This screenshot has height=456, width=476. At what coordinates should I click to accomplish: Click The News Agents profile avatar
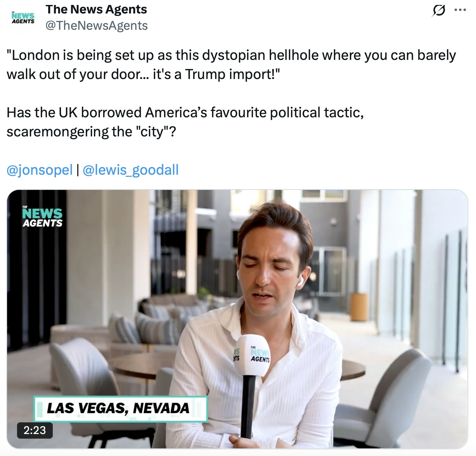coord(23,18)
